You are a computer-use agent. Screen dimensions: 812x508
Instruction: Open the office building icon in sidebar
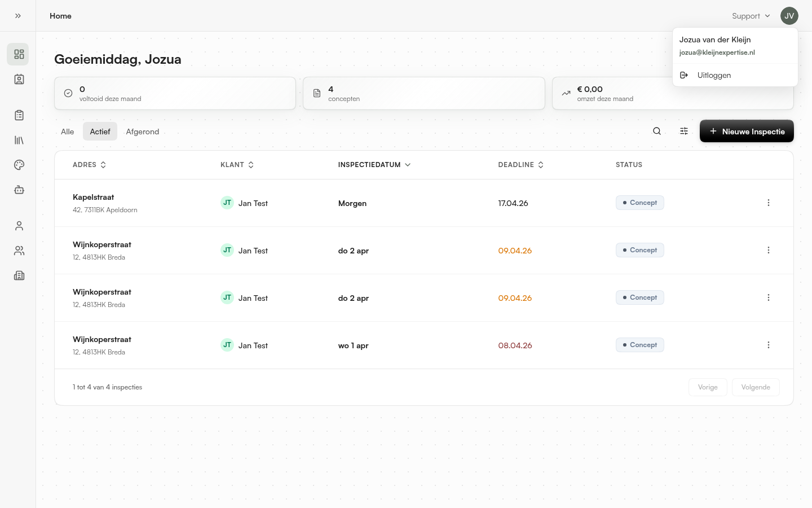coord(19,275)
